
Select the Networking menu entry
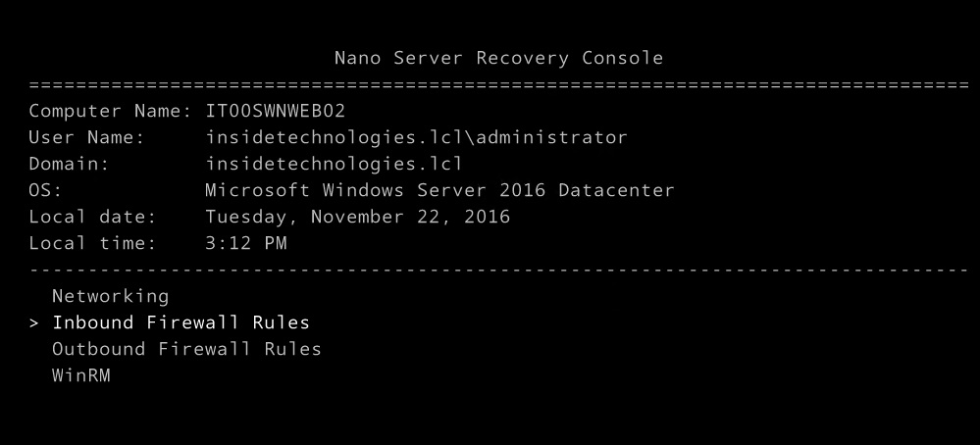pyautogui.click(x=111, y=296)
